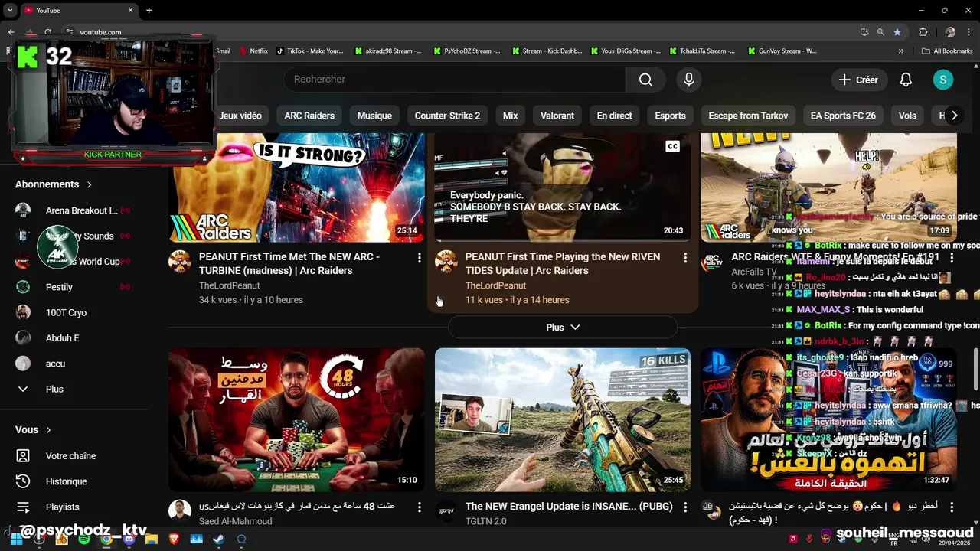
Task: Show more filter chips with right arrow
Action: 954,116
